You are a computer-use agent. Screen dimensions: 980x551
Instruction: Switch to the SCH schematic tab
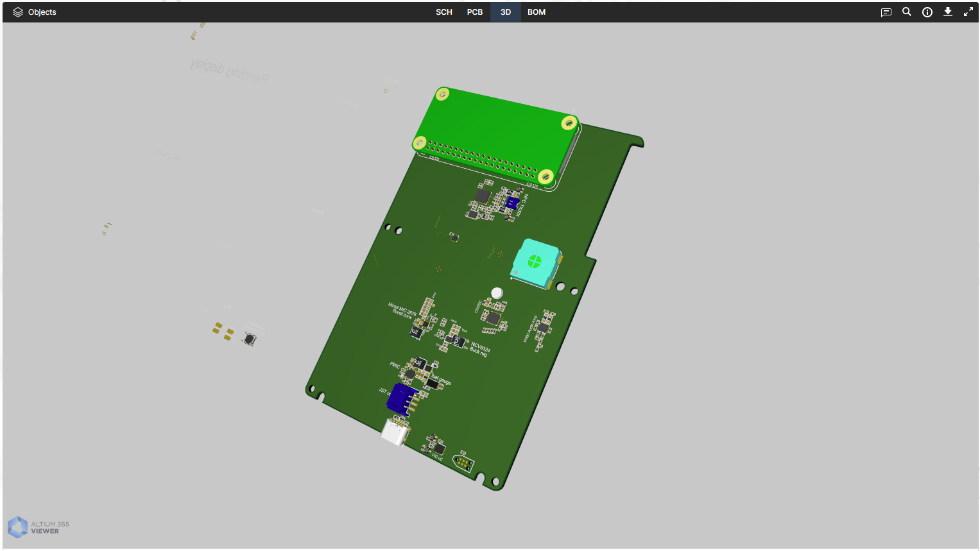(443, 12)
